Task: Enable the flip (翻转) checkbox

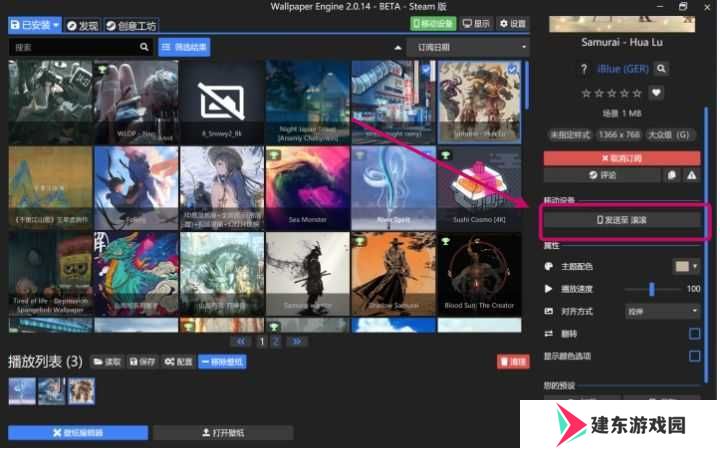Action: click(x=695, y=334)
